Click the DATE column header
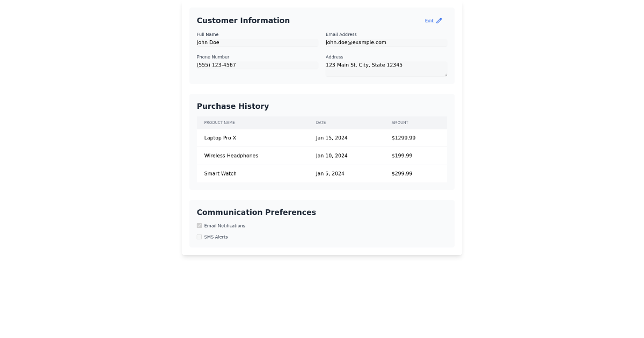 tap(320, 123)
